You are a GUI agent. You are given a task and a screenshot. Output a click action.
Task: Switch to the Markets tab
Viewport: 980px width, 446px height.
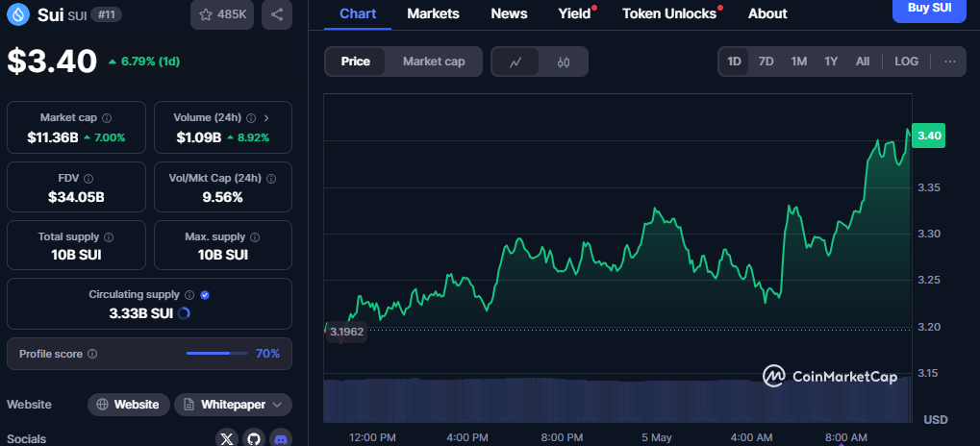click(x=433, y=13)
